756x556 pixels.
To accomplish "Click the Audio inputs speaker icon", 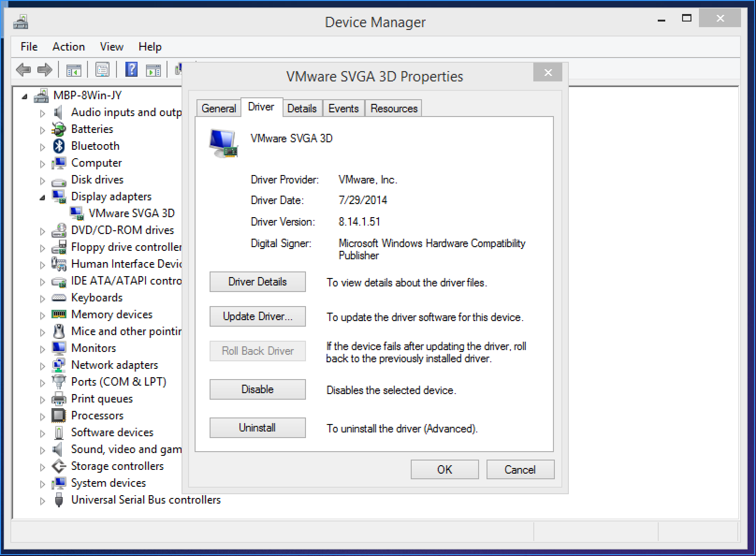I will 58,112.
